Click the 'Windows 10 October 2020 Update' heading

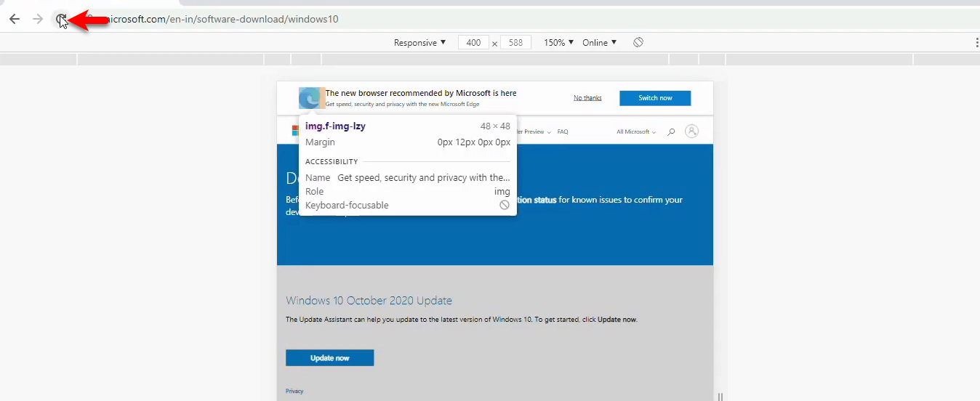pos(369,301)
